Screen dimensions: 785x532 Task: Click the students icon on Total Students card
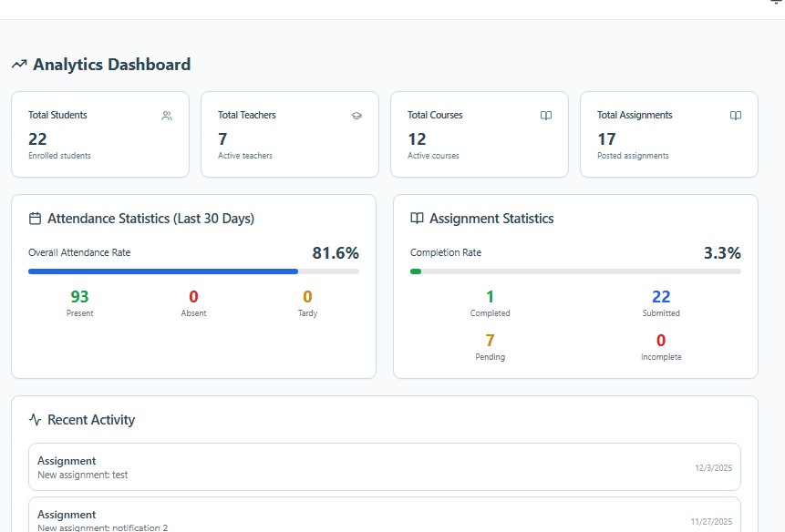click(167, 116)
